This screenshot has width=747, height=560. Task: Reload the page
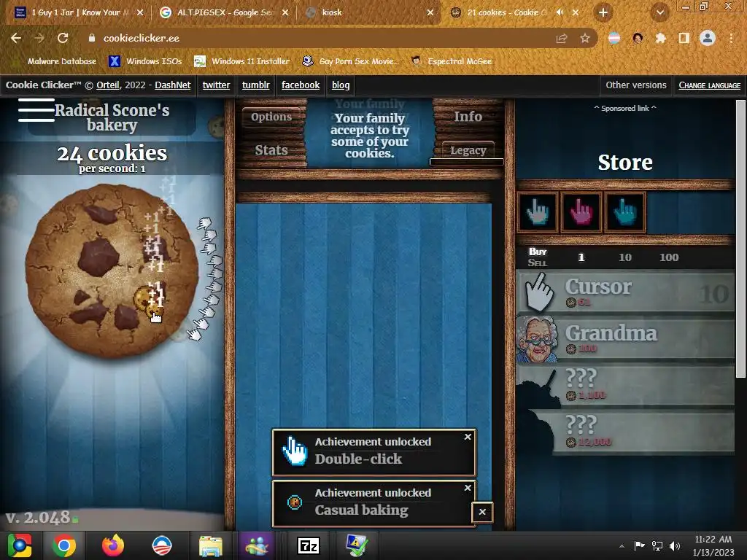pyautogui.click(x=63, y=38)
